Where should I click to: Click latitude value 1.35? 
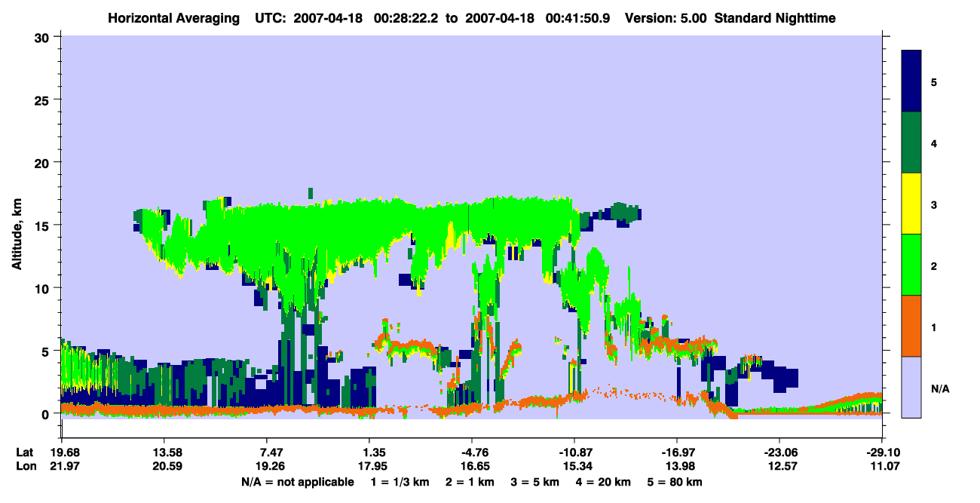[372, 452]
